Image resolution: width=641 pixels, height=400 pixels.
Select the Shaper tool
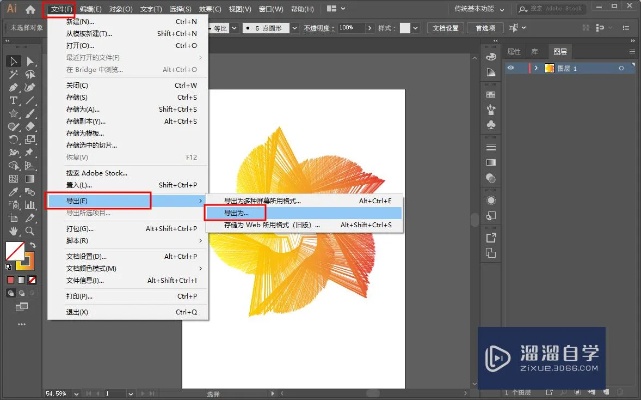click(x=13, y=127)
